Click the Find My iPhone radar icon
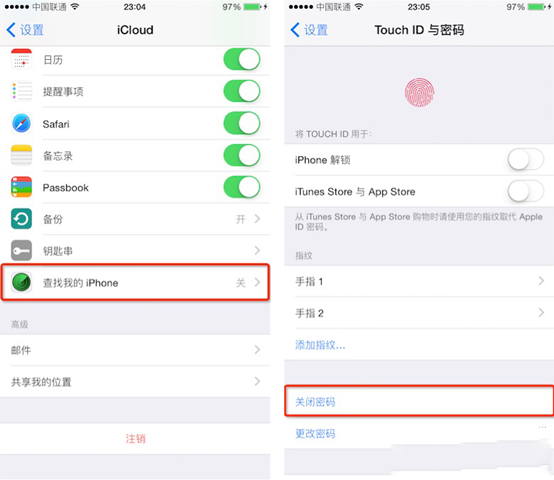Viewport: 554px width, 480px height. (22, 282)
